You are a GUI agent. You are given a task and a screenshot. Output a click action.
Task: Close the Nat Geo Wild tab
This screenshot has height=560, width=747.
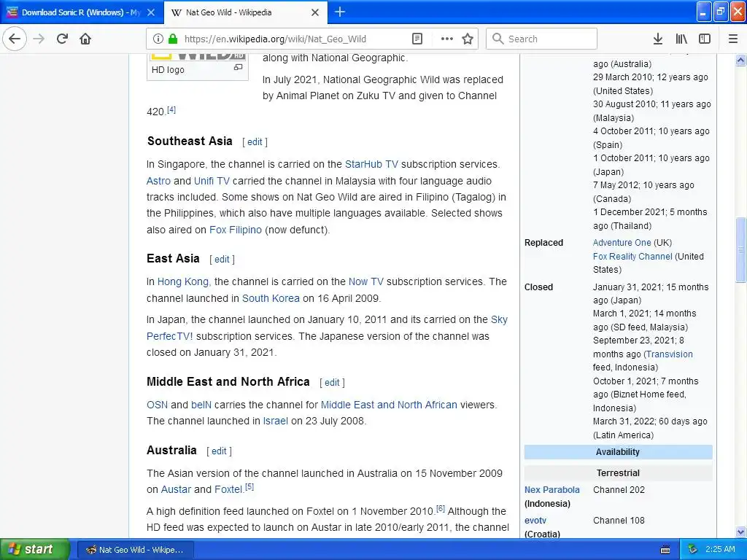coord(315,12)
